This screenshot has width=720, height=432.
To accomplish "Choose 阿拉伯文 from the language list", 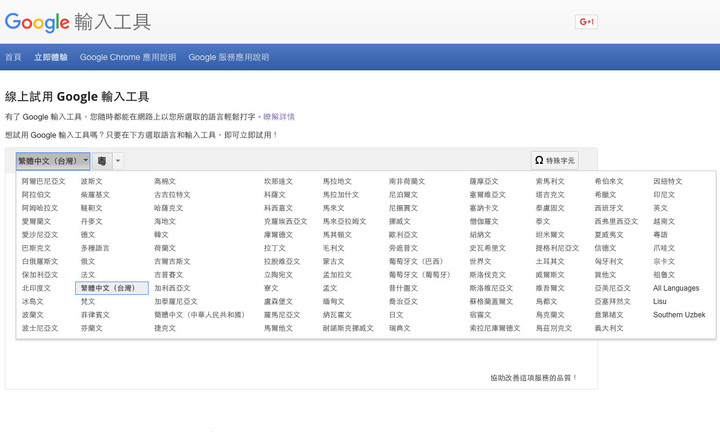I will [36, 195].
